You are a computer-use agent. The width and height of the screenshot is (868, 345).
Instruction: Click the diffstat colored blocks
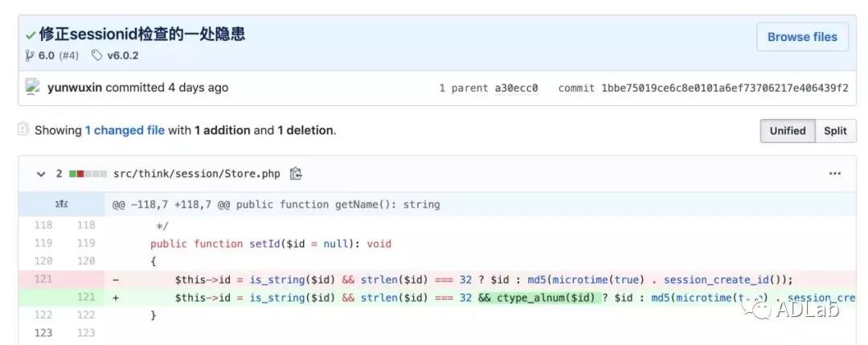pyautogui.click(x=87, y=174)
